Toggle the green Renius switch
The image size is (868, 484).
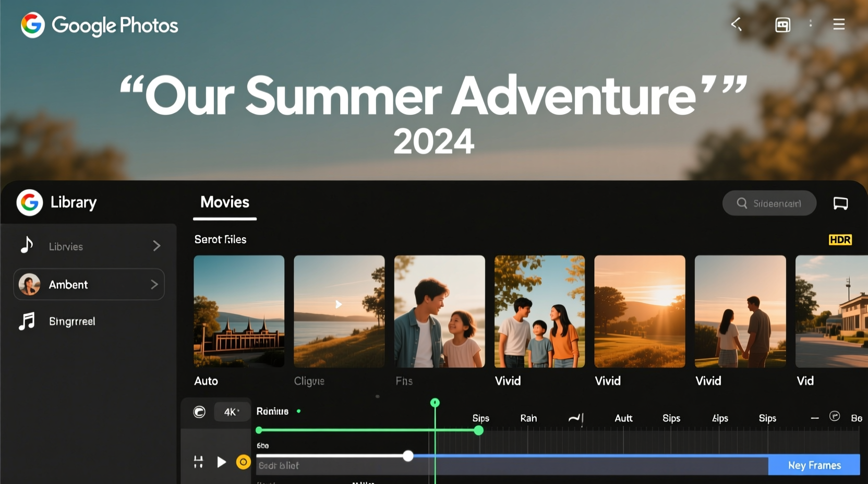tap(298, 412)
